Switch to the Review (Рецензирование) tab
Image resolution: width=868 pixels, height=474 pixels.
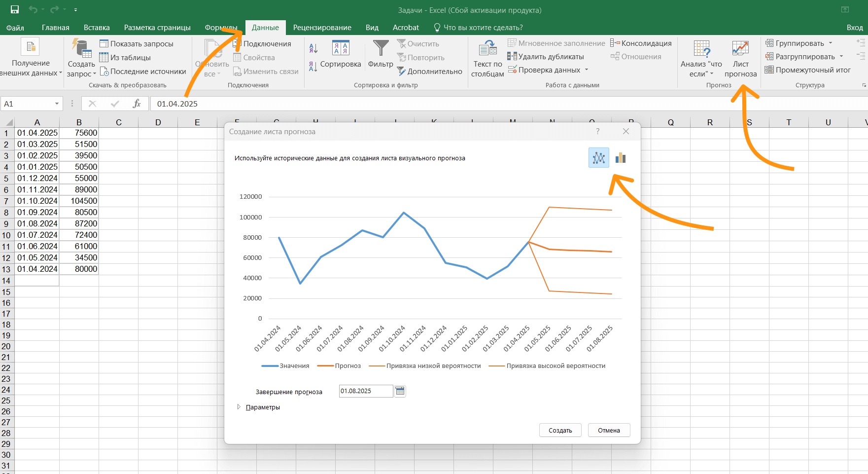pos(322,28)
